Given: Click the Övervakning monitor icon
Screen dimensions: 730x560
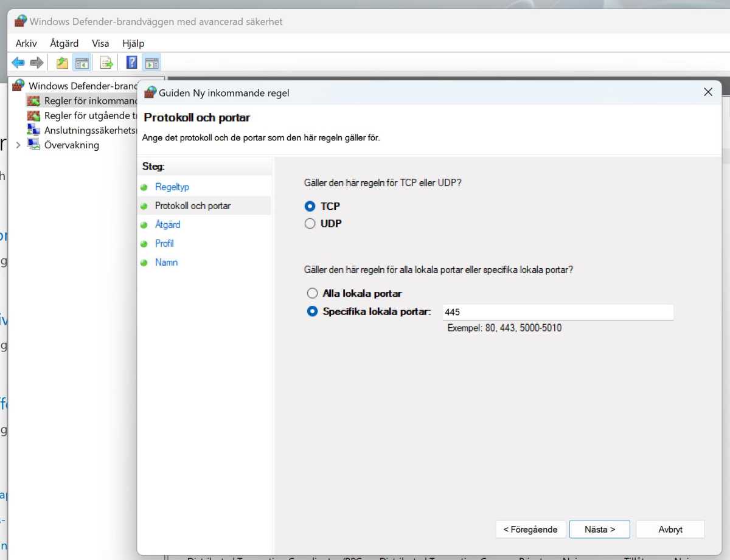Looking at the screenshot, I should [33, 145].
